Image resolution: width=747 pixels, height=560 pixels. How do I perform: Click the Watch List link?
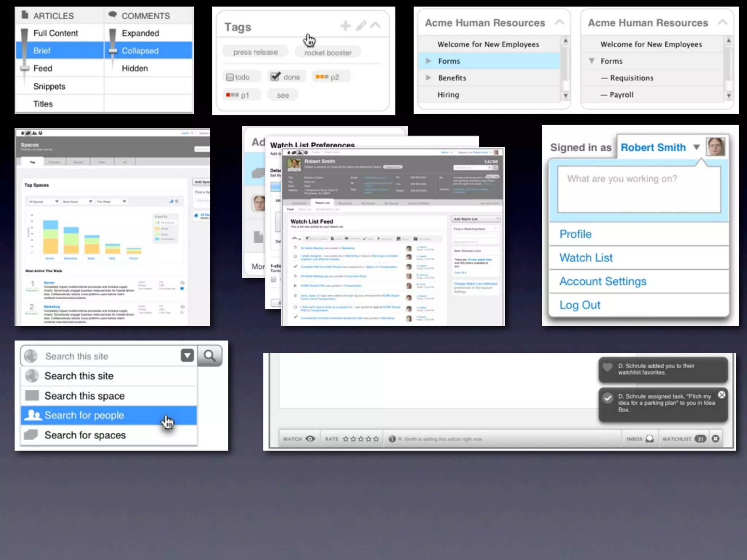(x=586, y=257)
